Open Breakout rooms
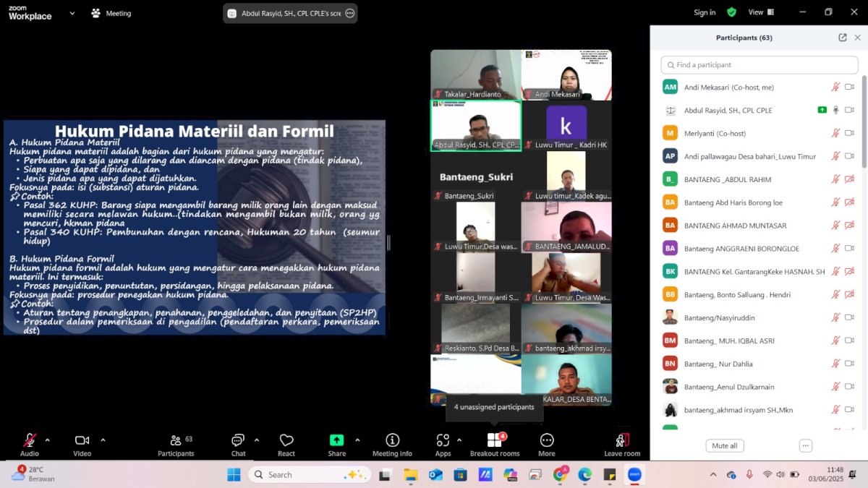 494,441
